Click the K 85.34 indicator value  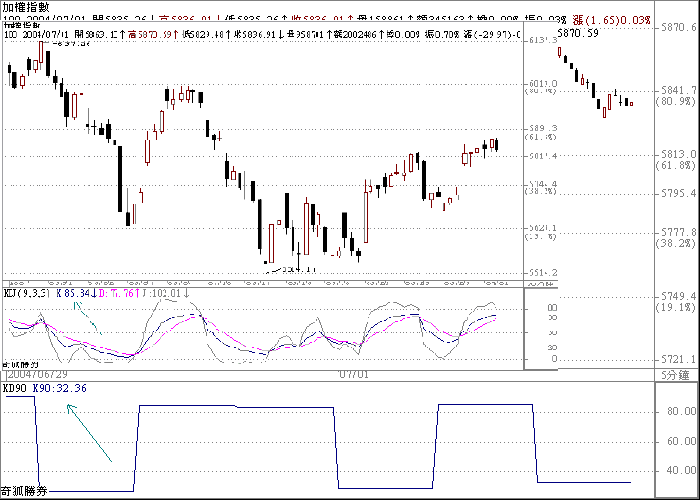[74, 293]
